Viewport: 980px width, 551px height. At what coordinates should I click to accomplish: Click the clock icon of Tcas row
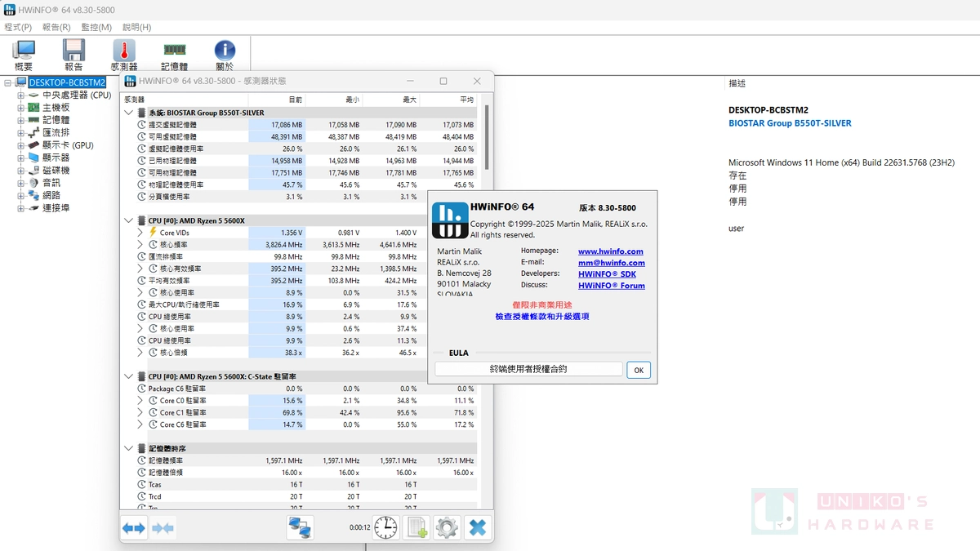tap(141, 485)
